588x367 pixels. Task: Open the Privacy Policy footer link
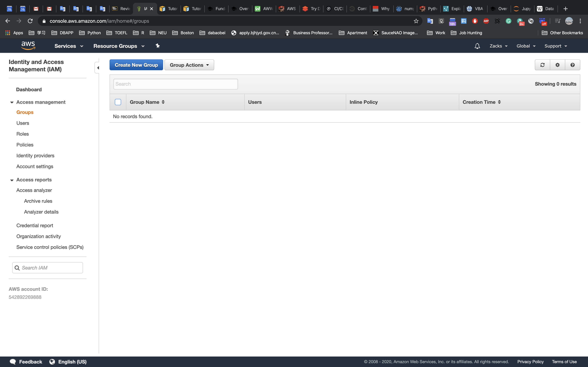coord(530,362)
